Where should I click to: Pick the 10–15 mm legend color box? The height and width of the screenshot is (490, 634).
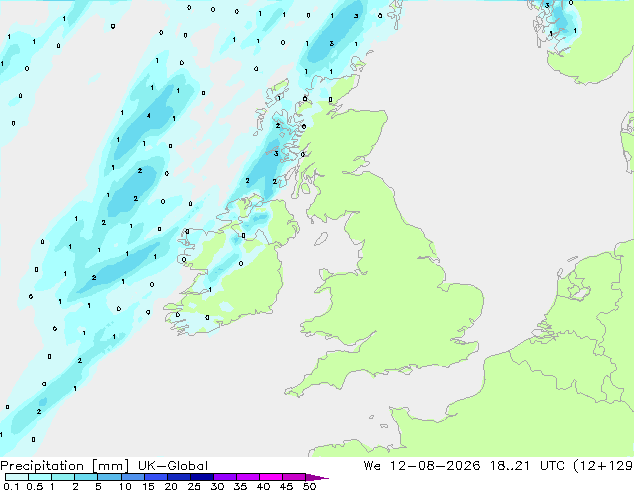[x=133, y=477]
